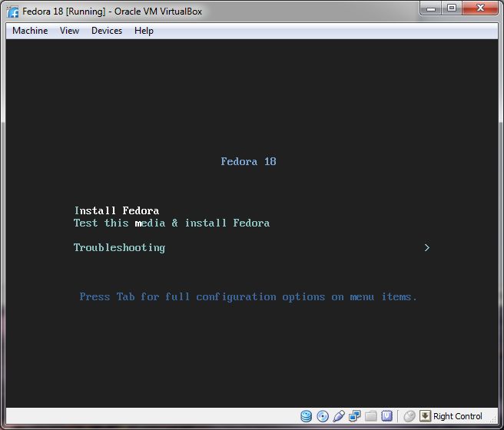Click the Press Tab hint text

click(x=248, y=296)
